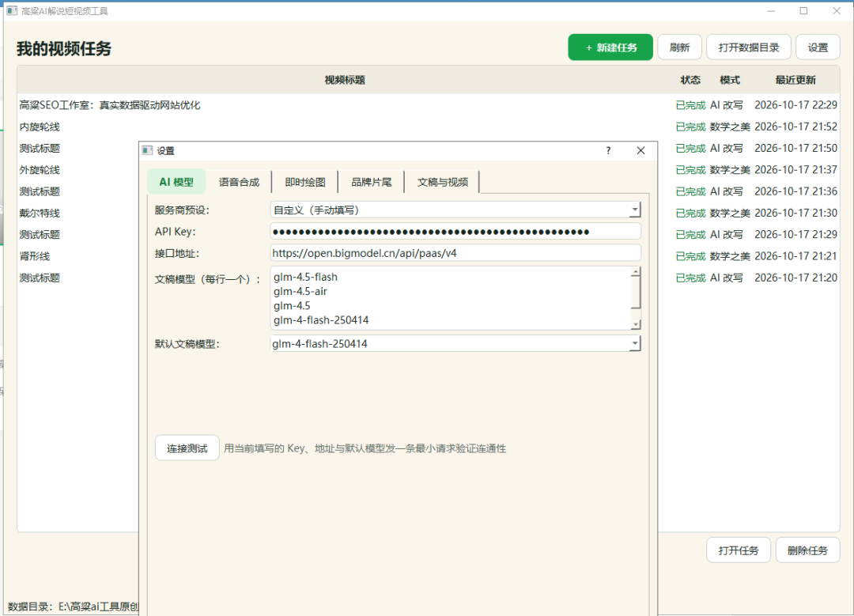Close the 设置 dialog
The image size is (854, 616).
point(640,151)
